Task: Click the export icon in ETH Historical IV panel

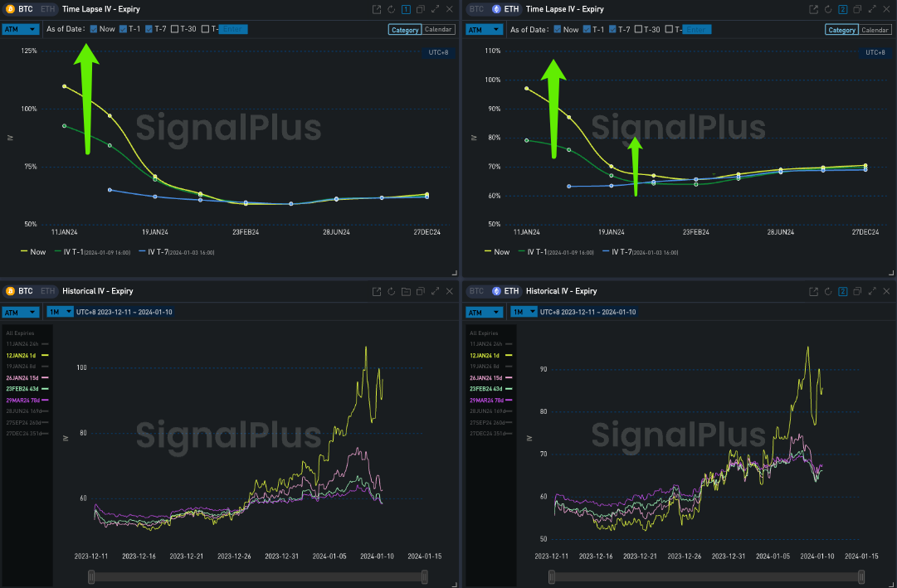Action: [813, 291]
